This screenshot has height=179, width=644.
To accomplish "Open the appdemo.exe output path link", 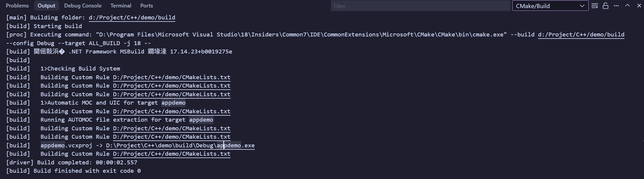I will (x=180, y=146).
